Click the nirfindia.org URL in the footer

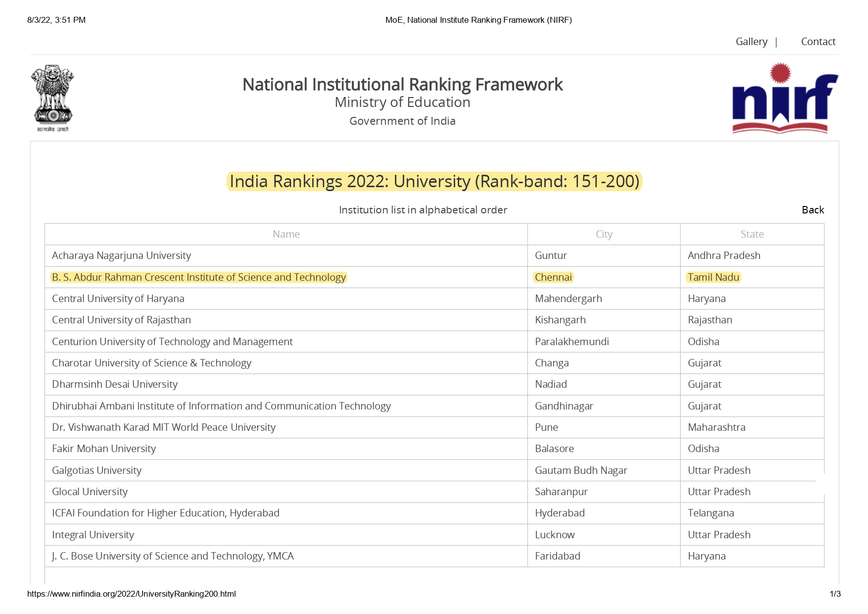click(x=132, y=594)
